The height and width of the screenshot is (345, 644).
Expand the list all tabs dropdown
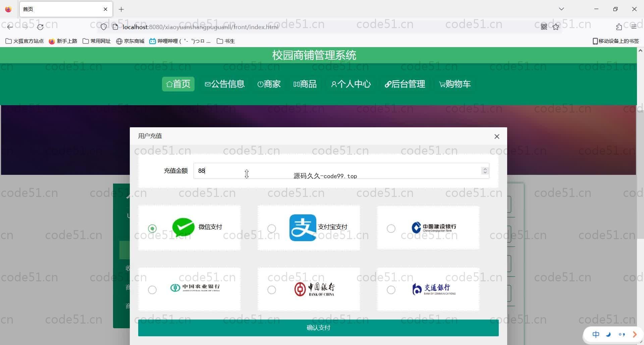pos(561,9)
